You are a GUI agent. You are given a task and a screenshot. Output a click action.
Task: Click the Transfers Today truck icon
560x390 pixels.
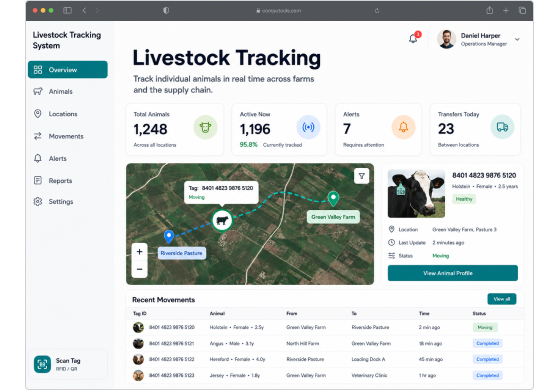point(502,127)
